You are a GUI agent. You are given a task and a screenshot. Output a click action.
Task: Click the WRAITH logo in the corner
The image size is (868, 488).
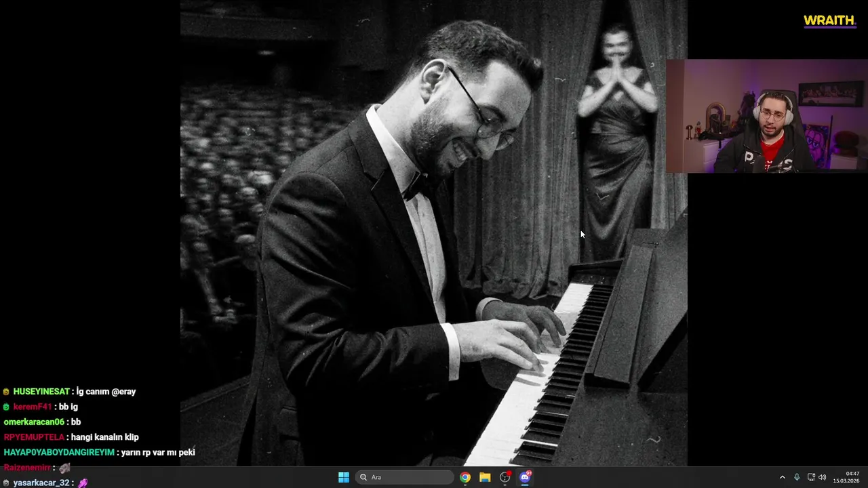pos(829,21)
